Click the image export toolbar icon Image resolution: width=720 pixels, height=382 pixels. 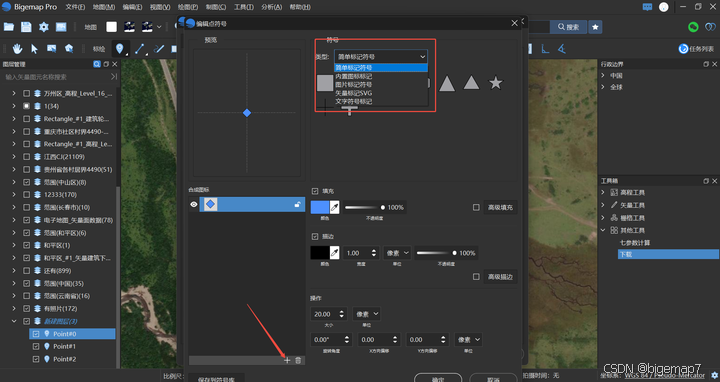61,27
